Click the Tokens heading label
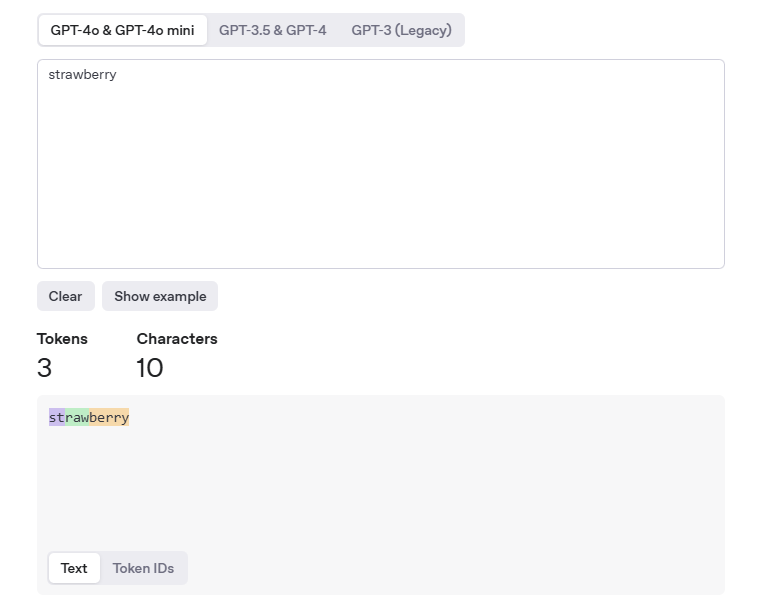 [62, 339]
